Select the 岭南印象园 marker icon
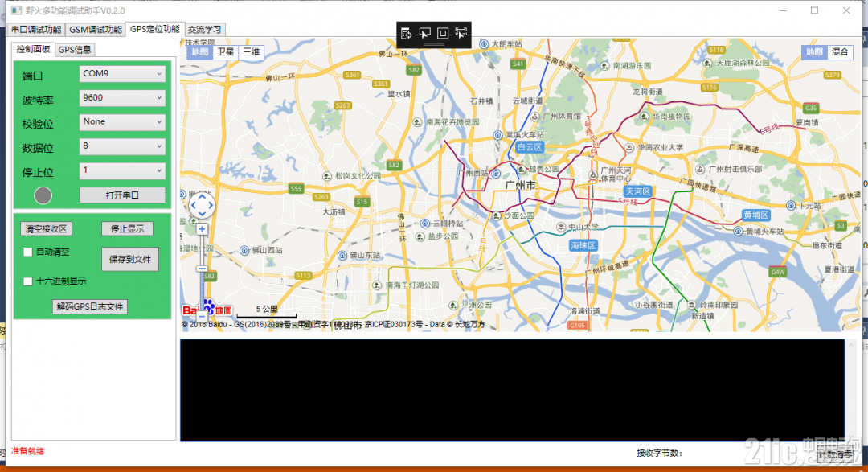Viewport: 868px width, 472px height. coord(691,305)
